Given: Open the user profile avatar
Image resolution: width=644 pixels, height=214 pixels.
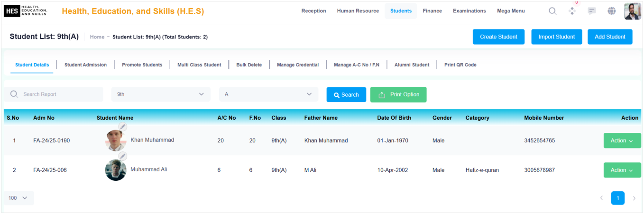Looking at the screenshot, I should tap(633, 11).
